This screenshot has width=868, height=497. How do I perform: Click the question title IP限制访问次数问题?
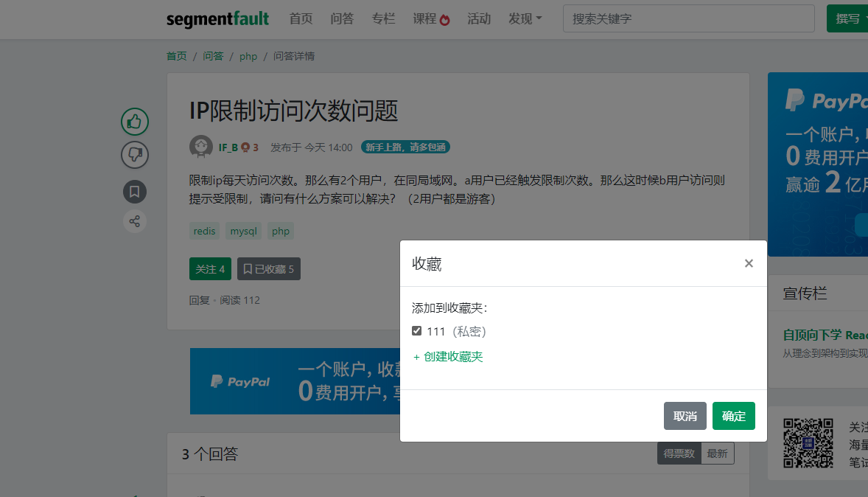293,111
